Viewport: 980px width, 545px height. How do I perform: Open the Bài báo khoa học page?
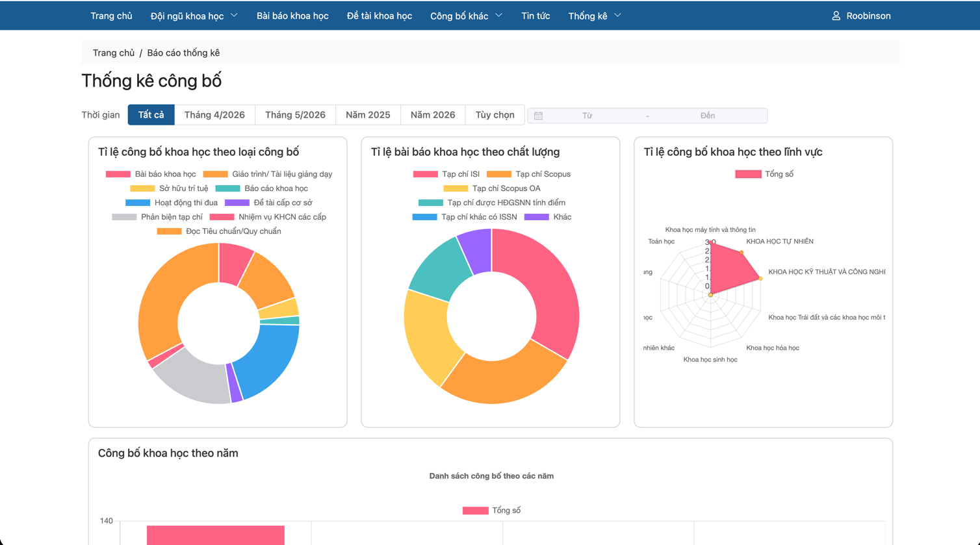pos(292,16)
